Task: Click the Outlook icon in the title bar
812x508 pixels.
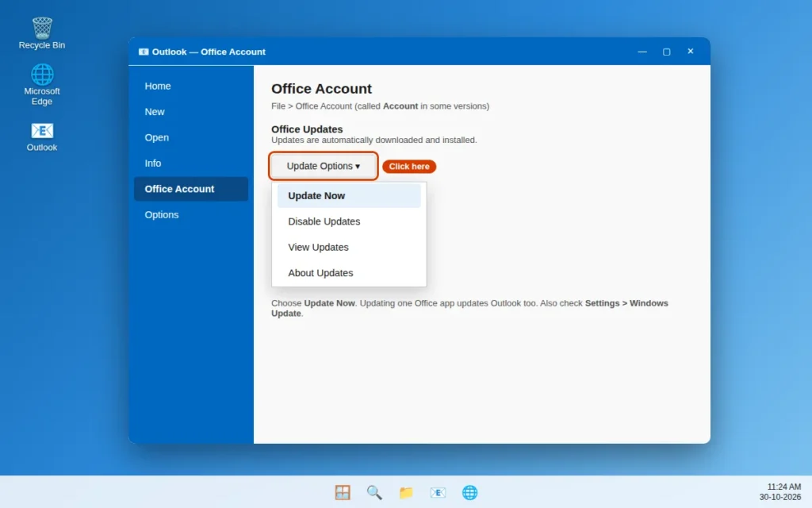Action: (x=144, y=52)
